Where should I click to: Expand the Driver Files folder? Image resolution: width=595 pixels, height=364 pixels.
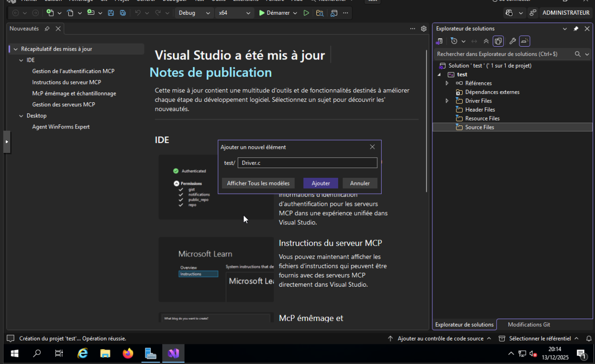(x=447, y=101)
